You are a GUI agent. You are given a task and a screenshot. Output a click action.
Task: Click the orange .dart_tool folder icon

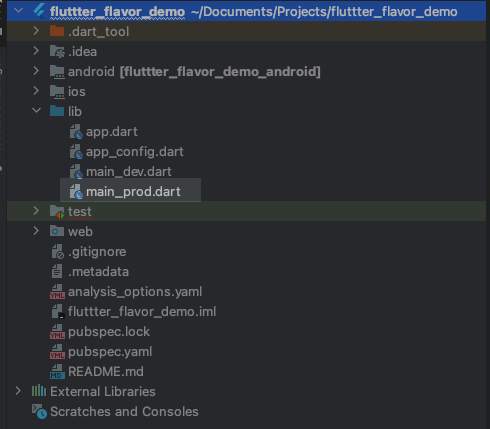[57, 31]
